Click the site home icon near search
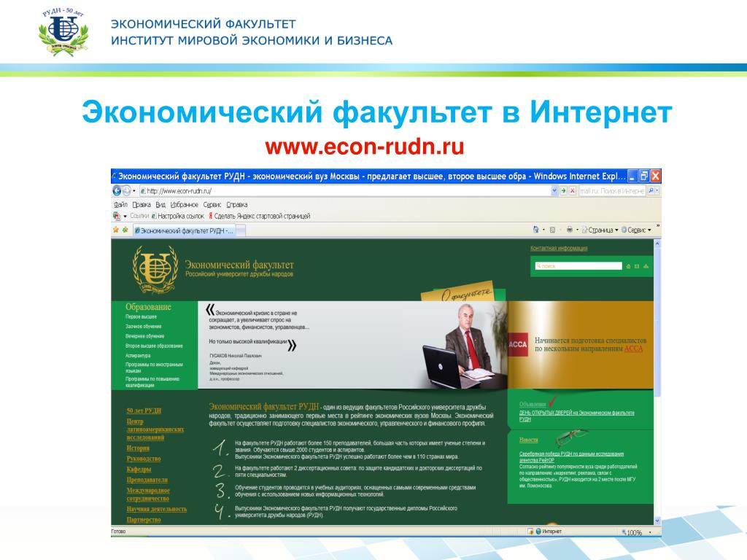The image size is (747, 560). coord(628,266)
